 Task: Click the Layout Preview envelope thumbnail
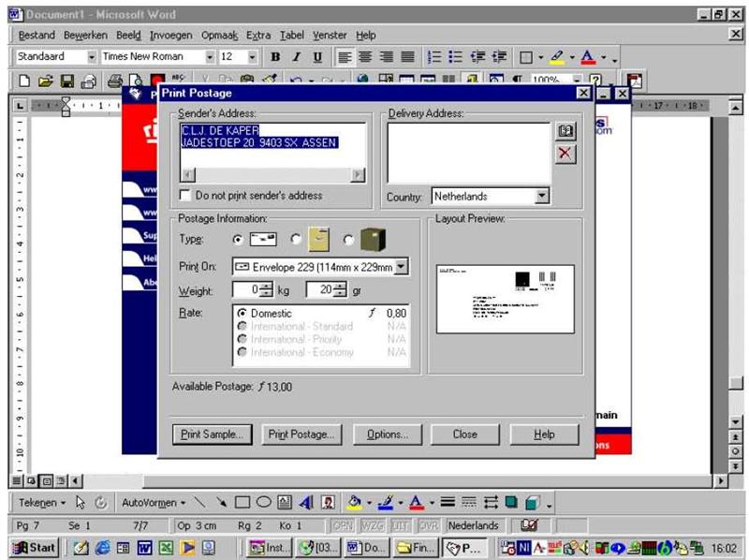coord(505,299)
